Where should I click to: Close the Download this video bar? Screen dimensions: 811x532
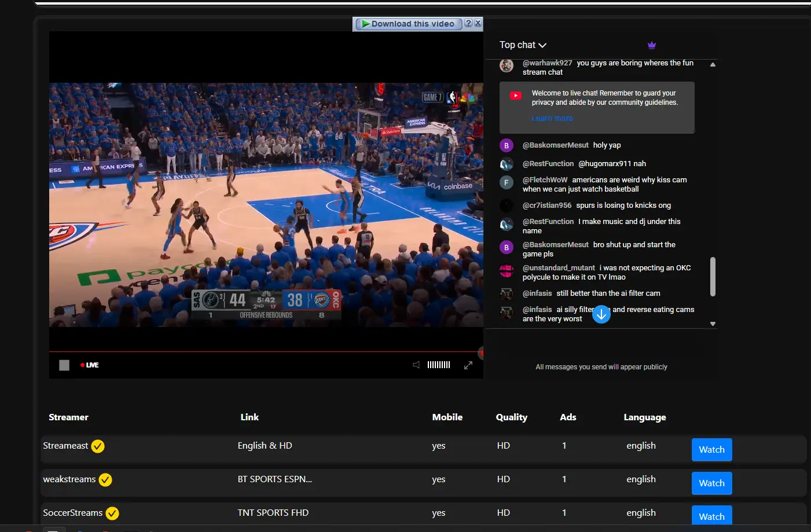point(478,23)
